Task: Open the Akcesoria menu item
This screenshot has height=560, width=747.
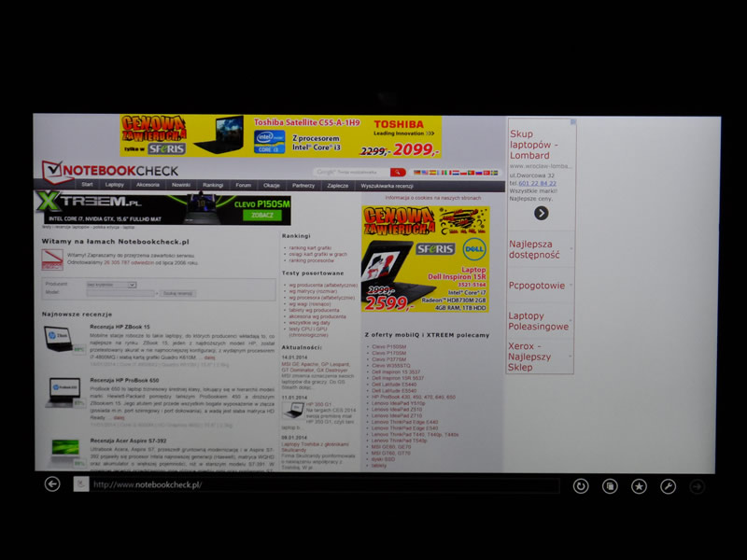Action: click(x=148, y=185)
